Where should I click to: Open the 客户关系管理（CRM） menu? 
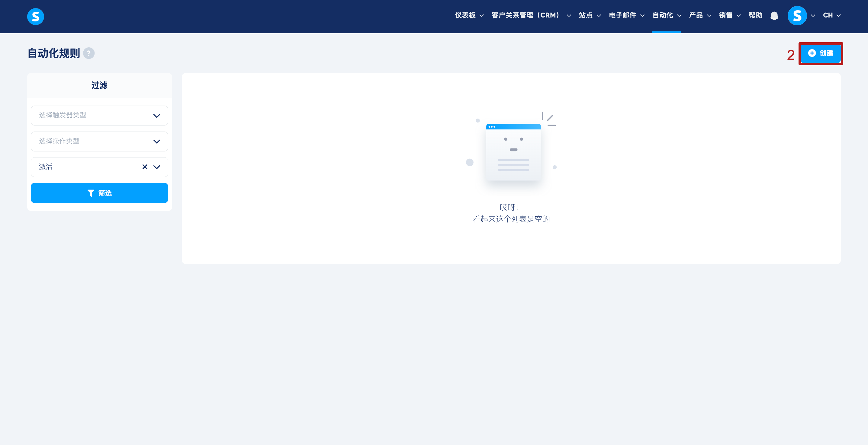tap(531, 15)
